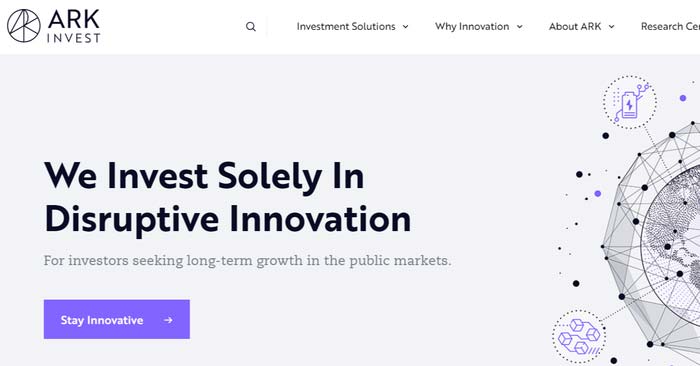Open the Research Center menu item
The height and width of the screenshot is (366, 700).
coord(670,26)
